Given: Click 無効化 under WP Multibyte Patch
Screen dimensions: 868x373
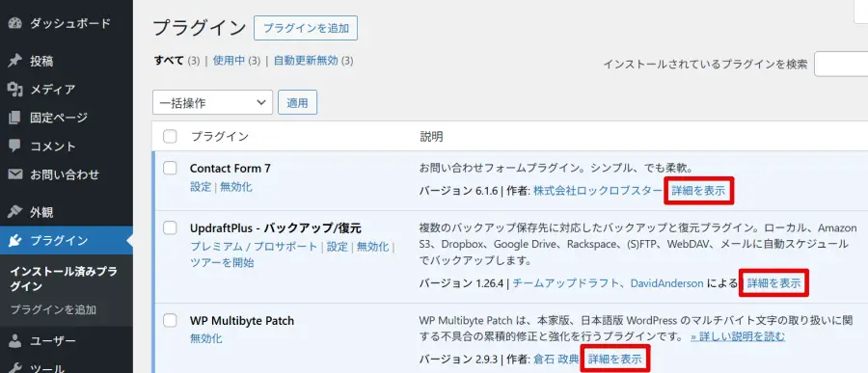Looking at the screenshot, I should tap(206, 338).
